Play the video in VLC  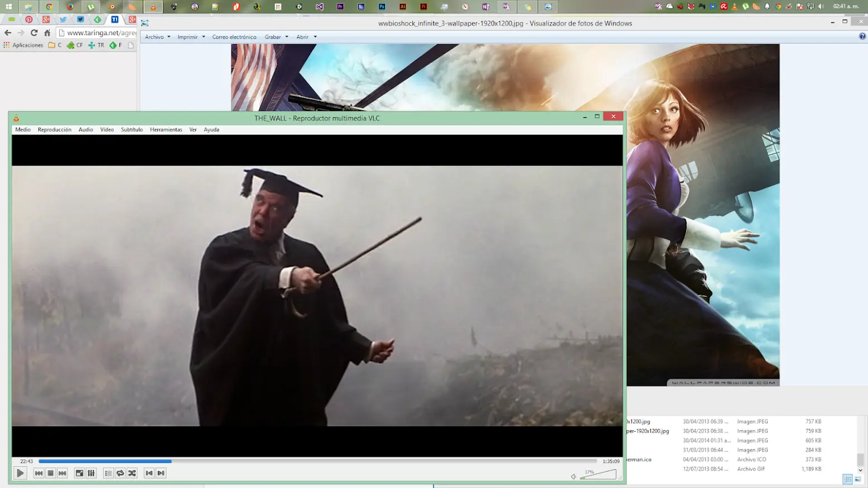[20, 473]
